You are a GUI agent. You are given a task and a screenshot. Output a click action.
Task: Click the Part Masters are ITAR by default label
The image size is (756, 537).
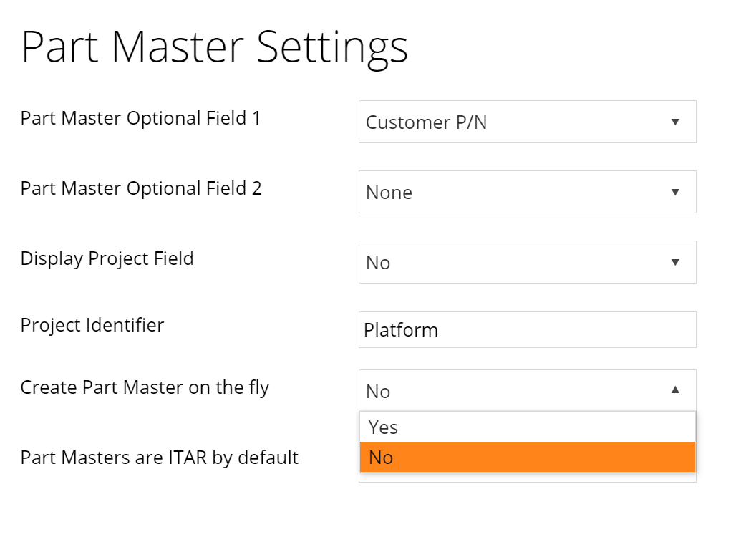[159, 458]
